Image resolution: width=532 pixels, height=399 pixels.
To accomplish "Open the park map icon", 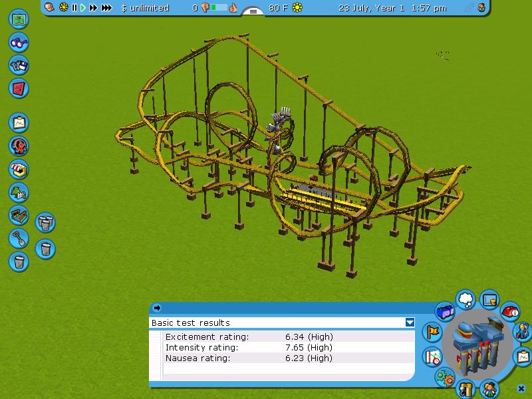I will click(x=19, y=19).
